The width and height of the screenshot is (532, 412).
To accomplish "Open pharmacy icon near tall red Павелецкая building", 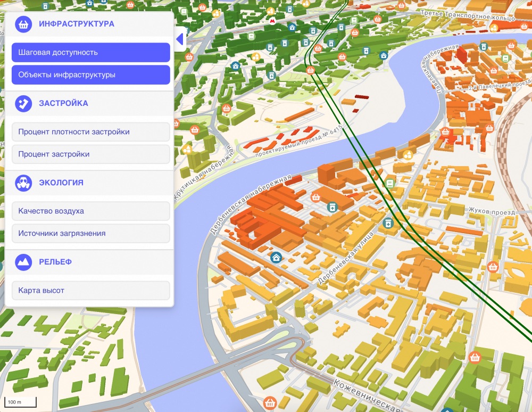I will click(x=484, y=46).
